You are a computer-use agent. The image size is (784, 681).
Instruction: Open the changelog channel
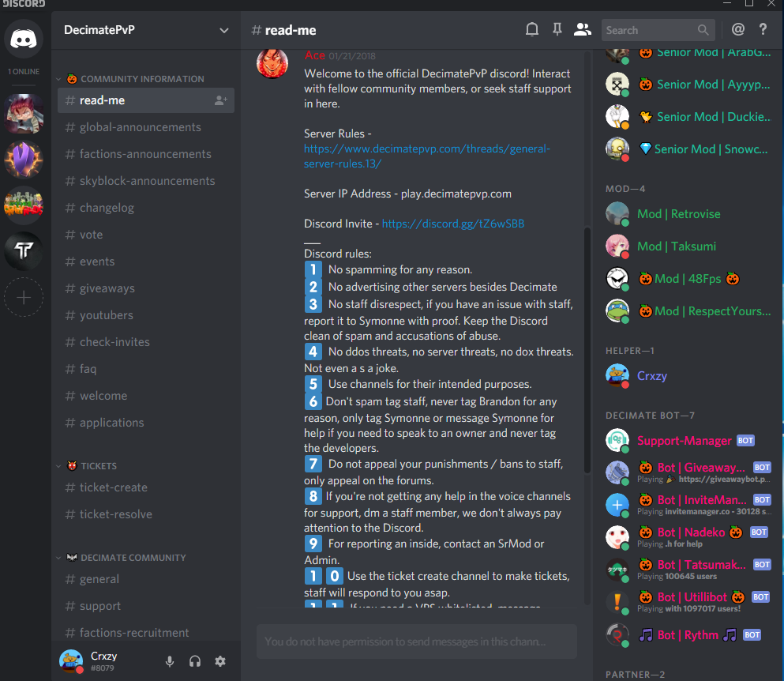pyautogui.click(x=146, y=208)
